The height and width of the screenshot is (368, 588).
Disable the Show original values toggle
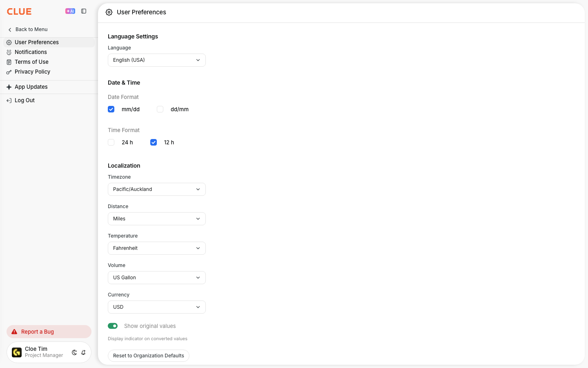pyautogui.click(x=113, y=326)
